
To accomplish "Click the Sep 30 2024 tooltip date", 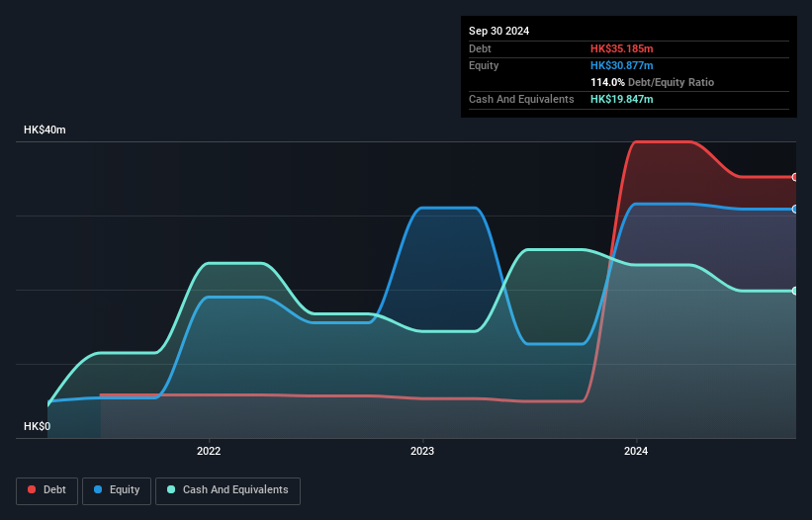I will 498,31.
